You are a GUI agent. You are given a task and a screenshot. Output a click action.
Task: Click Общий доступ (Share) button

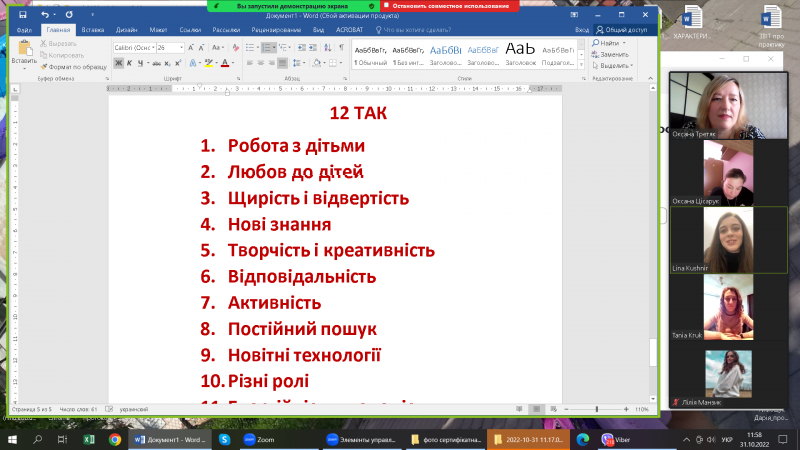click(x=622, y=30)
